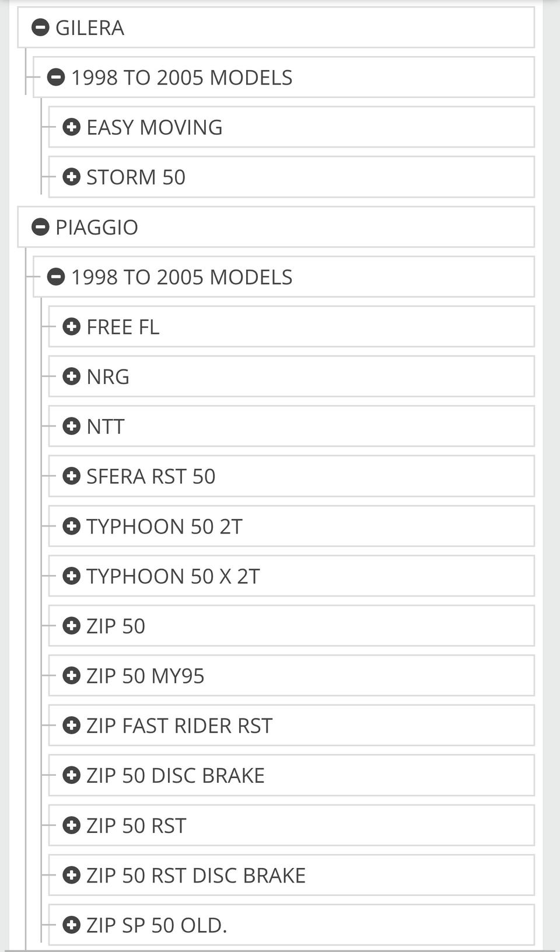The height and width of the screenshot is (952, 560).
Task: Click the ZIP 50 RST label
Action: coord(136,825)
